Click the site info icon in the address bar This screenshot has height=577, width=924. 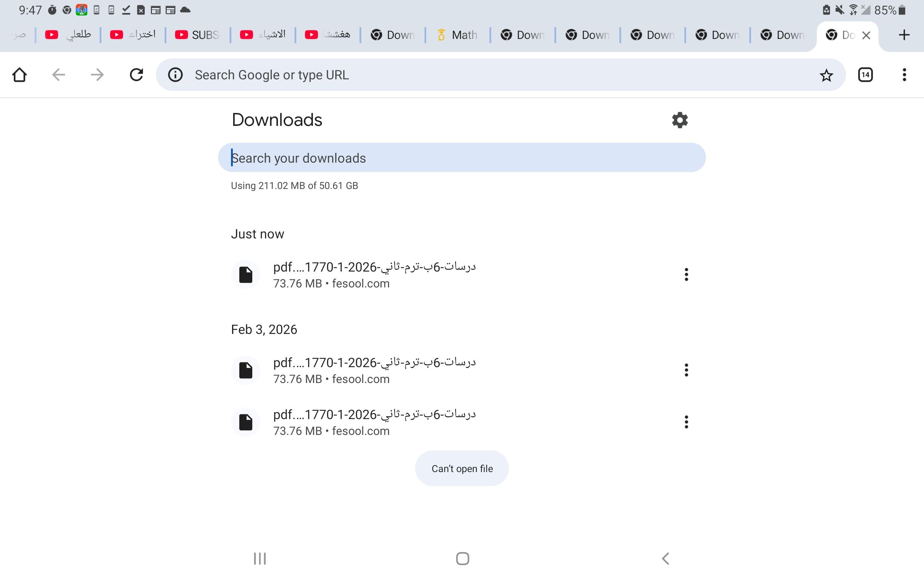tap(175, 75)
